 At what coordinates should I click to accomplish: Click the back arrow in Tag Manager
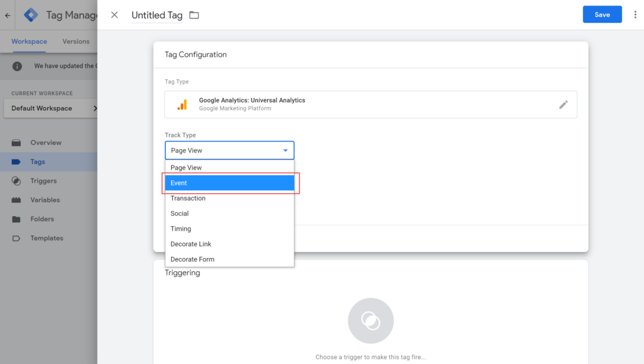[x=8, y=15]
